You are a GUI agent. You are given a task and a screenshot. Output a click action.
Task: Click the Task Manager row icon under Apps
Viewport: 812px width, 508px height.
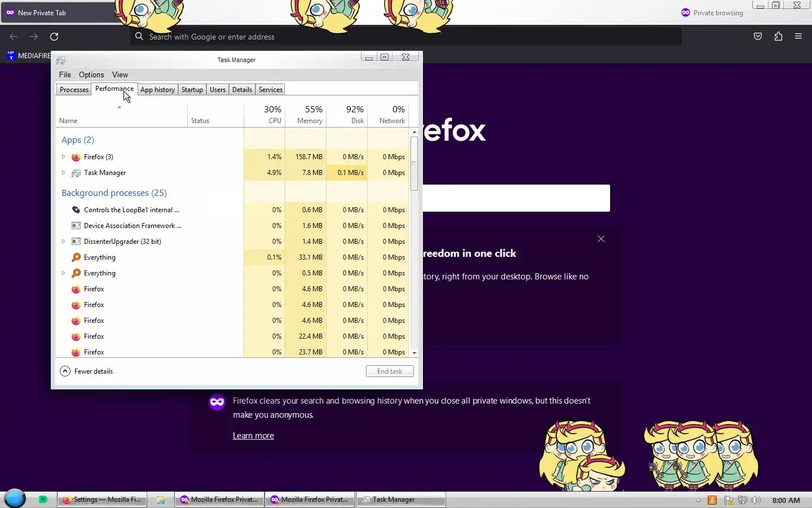point(76,173)
